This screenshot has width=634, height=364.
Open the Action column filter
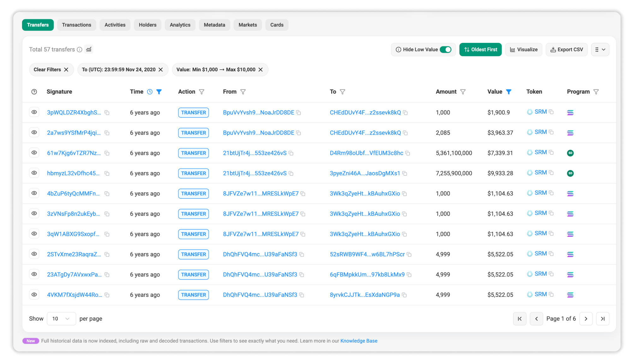202,92
